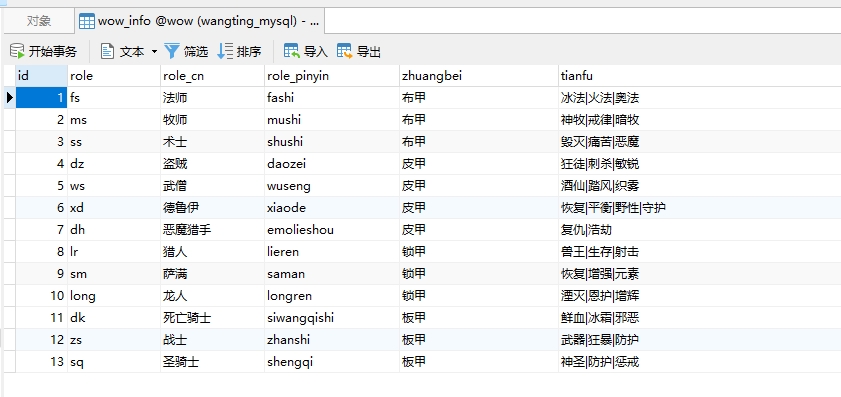Image resolution: width=841 pixels, height=397 pixels.
Task: Click the id column header
Action: (x=41, y=76)
